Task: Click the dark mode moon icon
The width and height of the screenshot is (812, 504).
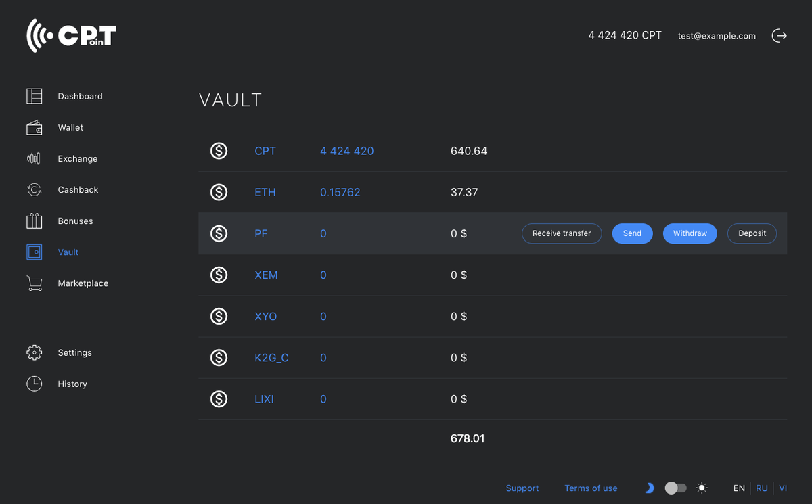Action: click(x=649, y=488)
